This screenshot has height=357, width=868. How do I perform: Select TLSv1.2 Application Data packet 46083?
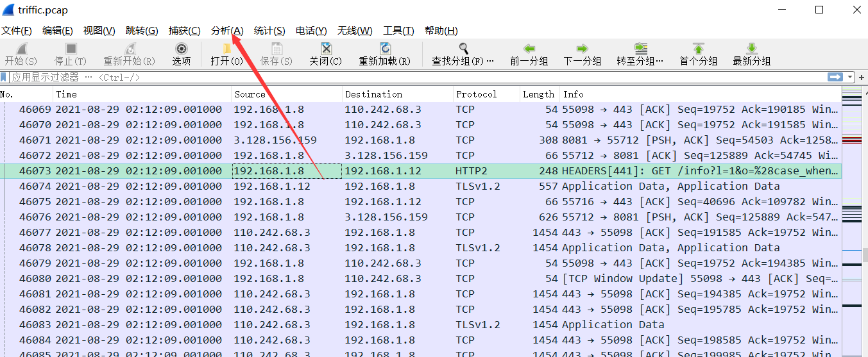tap(420, 325)
